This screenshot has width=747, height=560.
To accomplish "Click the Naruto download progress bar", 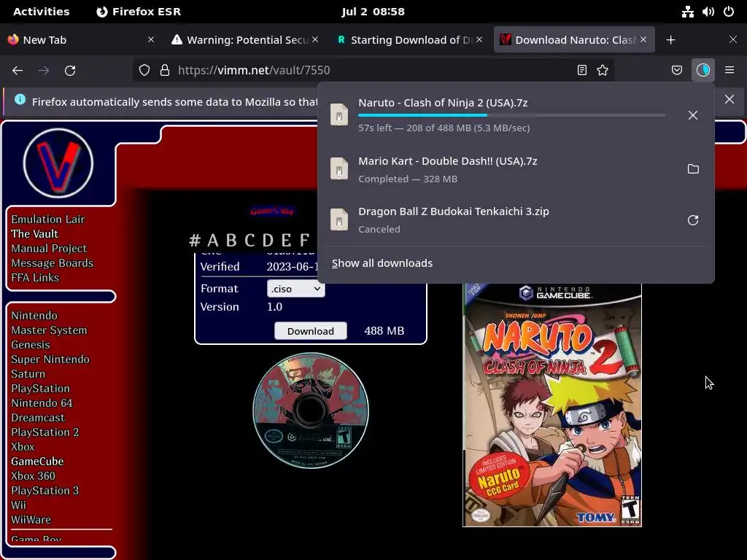I will 511,115.
